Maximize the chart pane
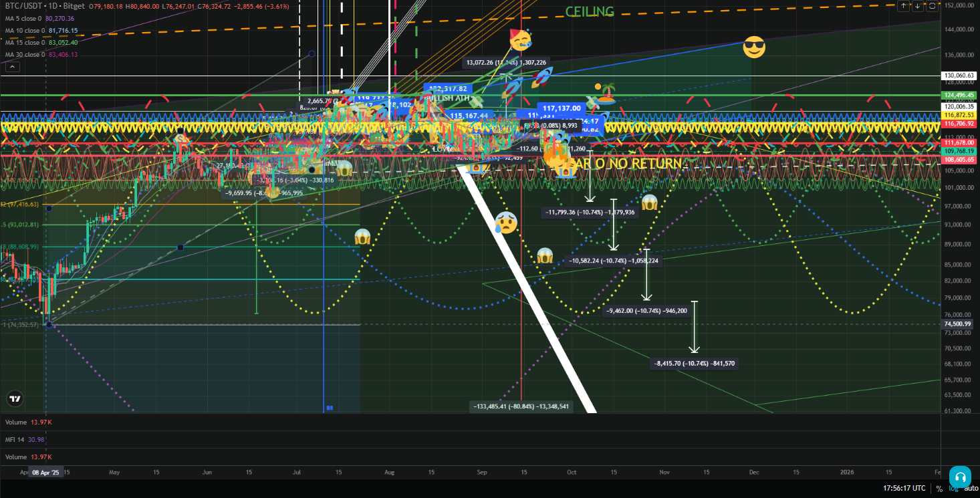This screenshot has height=498, width=980. click(x=933, y=6)
